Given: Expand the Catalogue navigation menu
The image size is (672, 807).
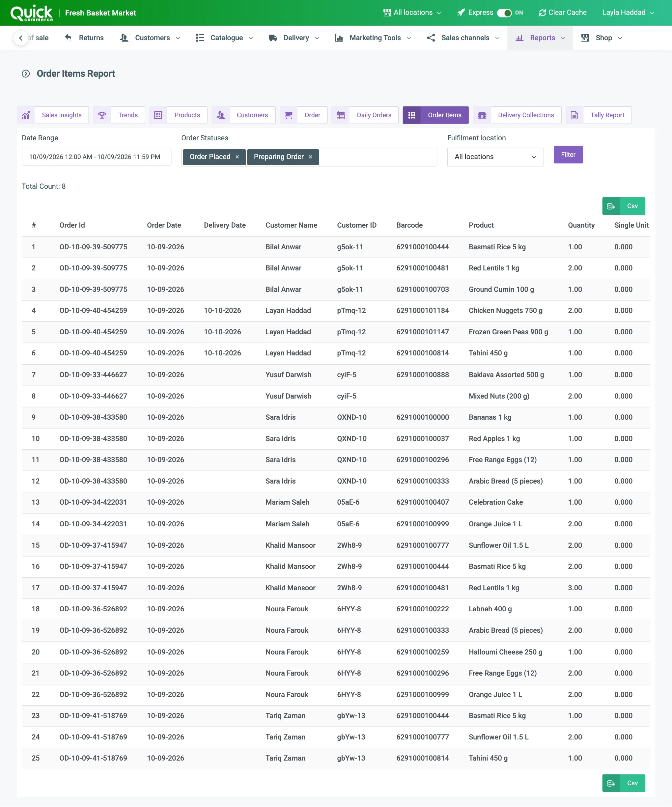Looking at the screenshot, I should (224, 38).
